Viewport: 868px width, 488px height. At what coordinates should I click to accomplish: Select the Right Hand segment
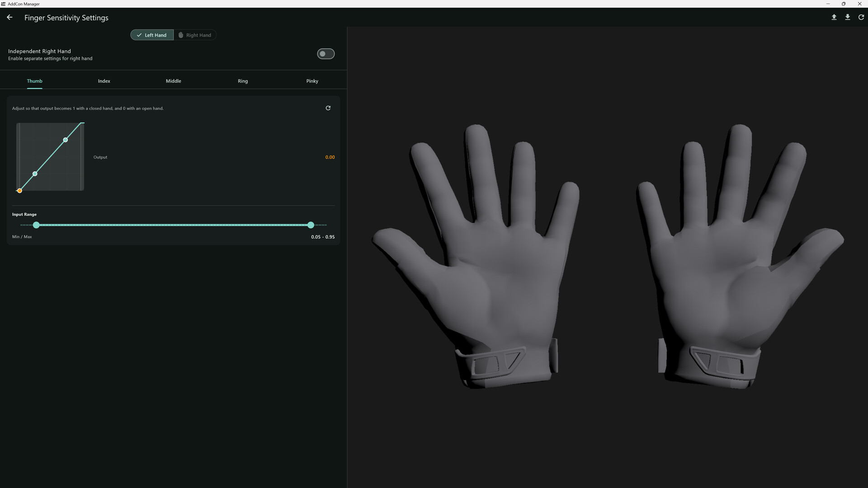tap(195, 35)
